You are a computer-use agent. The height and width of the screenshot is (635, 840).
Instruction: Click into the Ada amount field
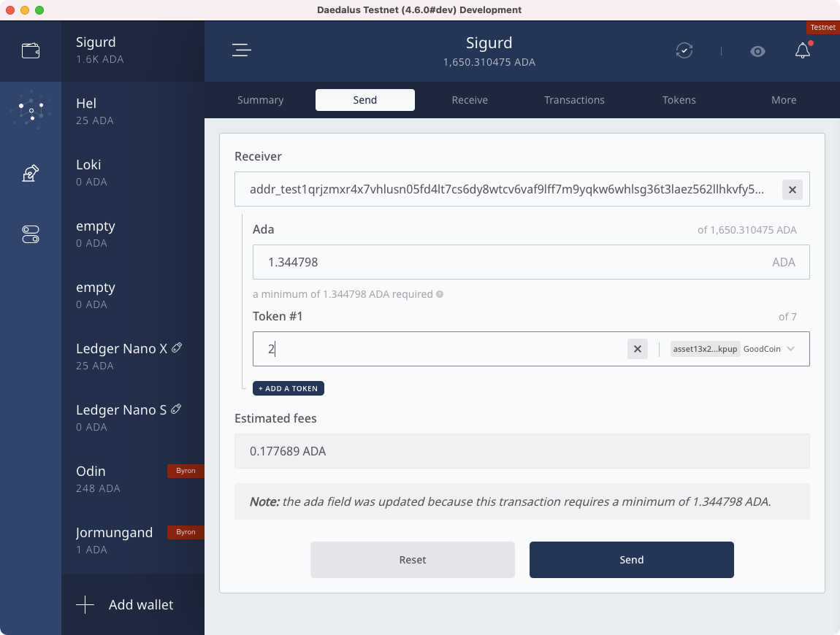click(511, 262)
